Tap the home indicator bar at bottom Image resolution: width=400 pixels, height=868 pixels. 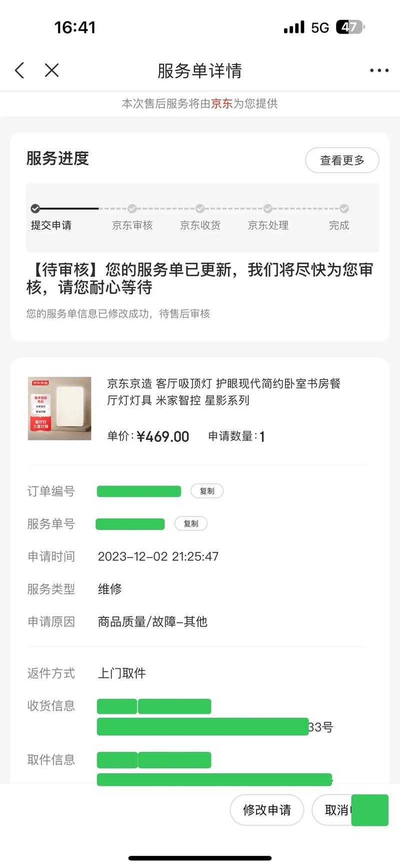point(200,857)
